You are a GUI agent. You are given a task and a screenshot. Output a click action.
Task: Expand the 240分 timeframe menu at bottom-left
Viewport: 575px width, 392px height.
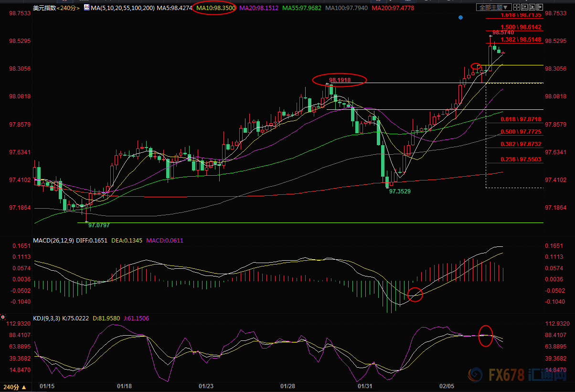(x=15, y=386)
